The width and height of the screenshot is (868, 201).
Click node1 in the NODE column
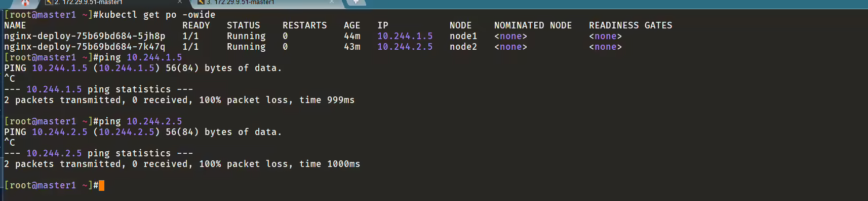coord(463,36)
